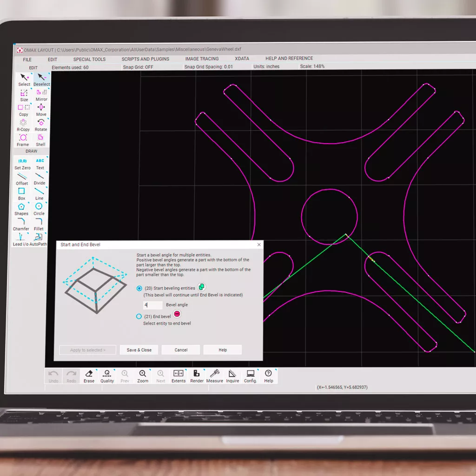Click the Render toolbar icon
This screenshot has height=476, width=476.
(x=197, y=376)
